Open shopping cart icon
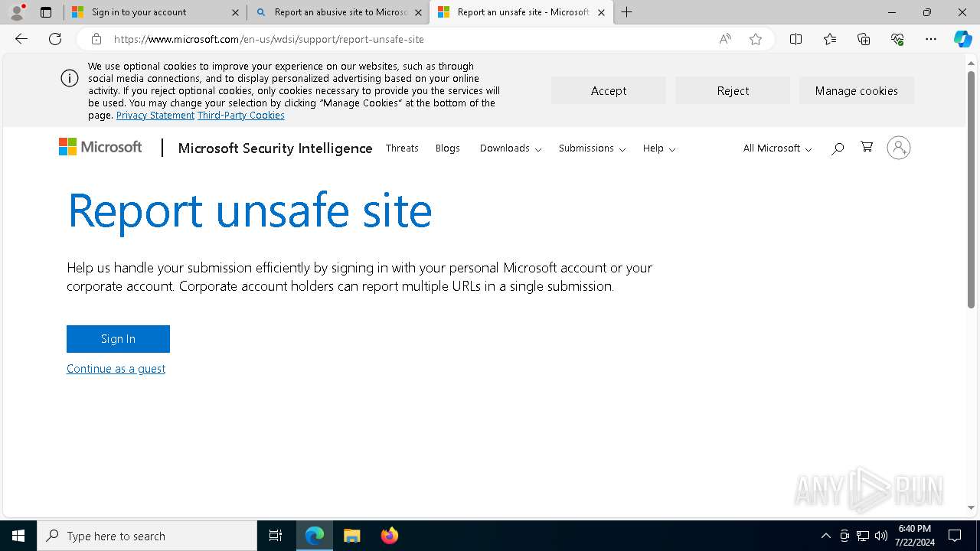Image resolution: width=980 pixels, height=551 pixels. [867, 147]
